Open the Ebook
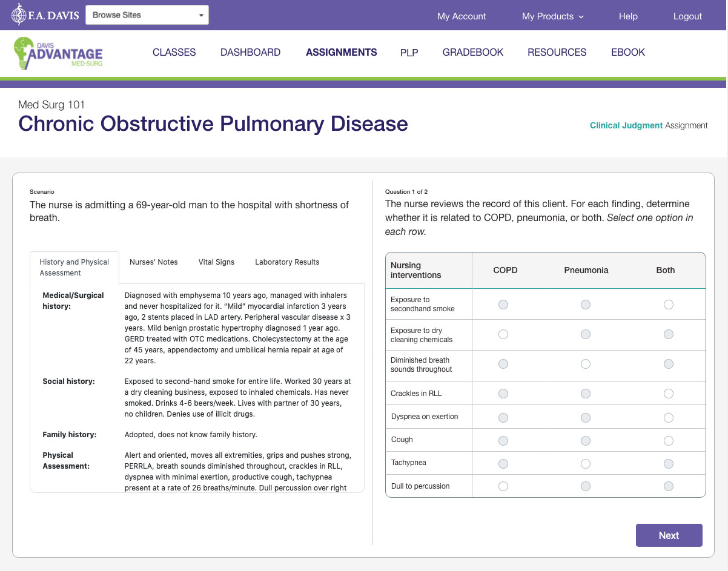Viewport: 728px width, 571px height. point(628,52)
